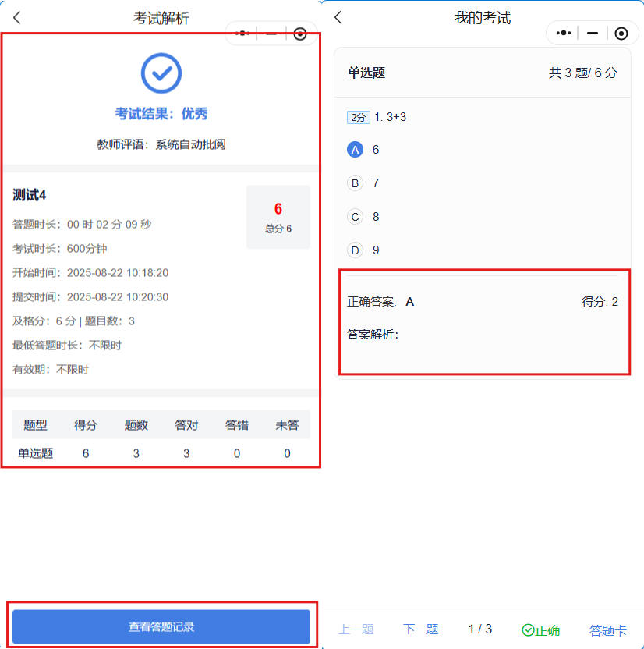The width and height of the screenshot is (644, 649).
Task: Click the green 正确 status indicator
Action: tap(540, 629)
